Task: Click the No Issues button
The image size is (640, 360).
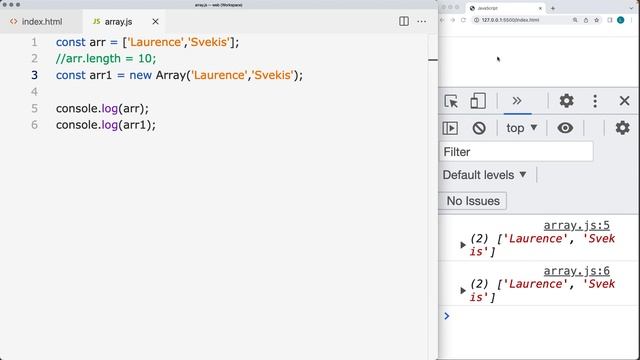Action: click(473, 201)
